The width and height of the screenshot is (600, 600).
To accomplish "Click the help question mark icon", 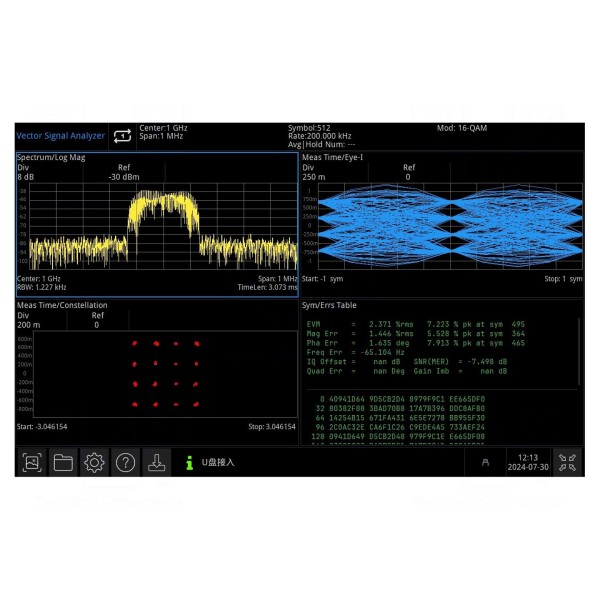I will (125, 462).
